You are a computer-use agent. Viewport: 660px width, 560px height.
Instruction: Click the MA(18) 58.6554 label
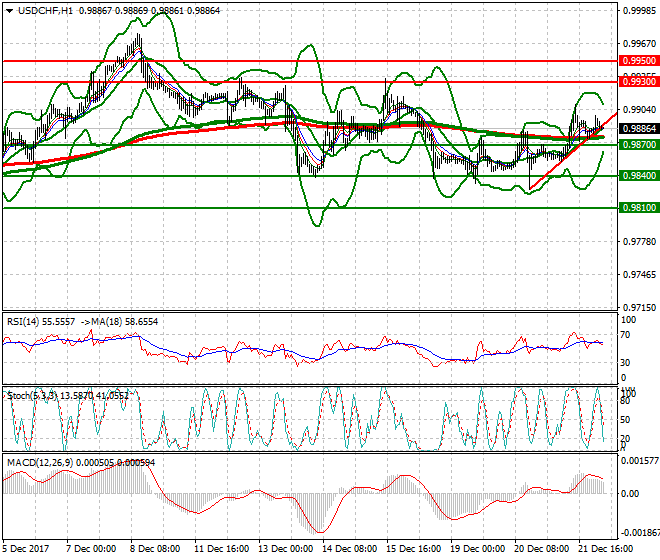(x=125, y=322)
